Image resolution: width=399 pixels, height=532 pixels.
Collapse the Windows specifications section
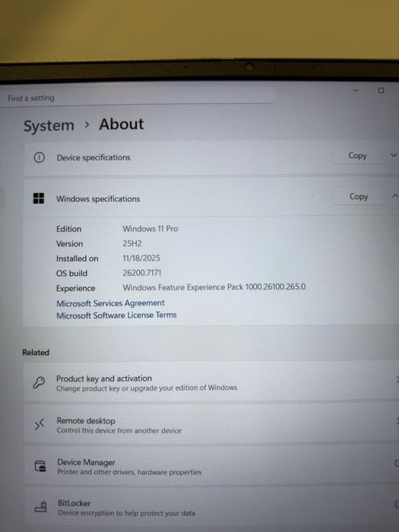(x=394, y=196)
